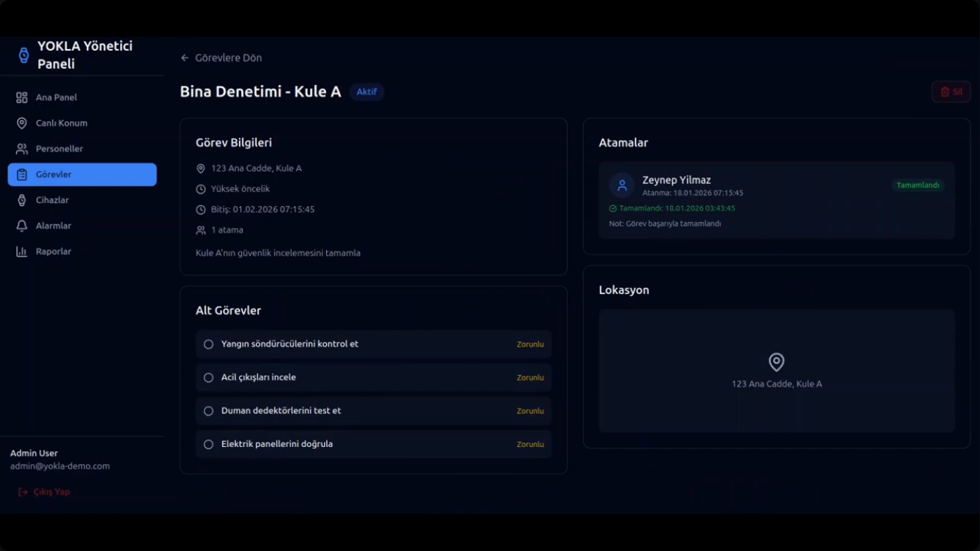Image resolution: width=980 pixels, height=551 pixels.
Task: Open Raporlar in the sidebar
Action: point(82,251)
